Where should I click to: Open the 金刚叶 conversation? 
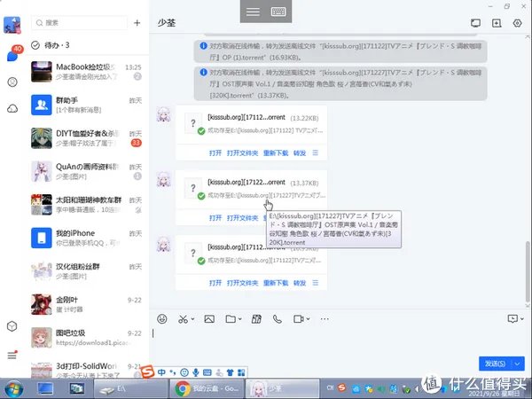pos(87,304)
